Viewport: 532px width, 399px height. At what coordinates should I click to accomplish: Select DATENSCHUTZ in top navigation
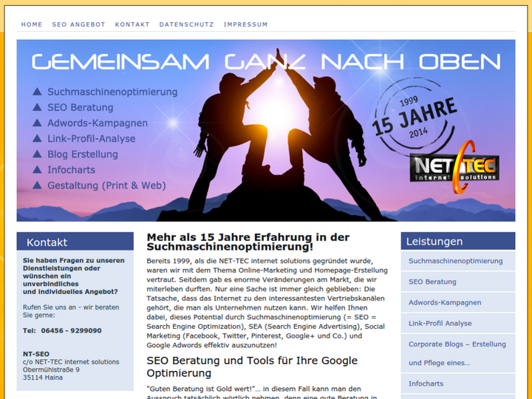tap(186, 24)
